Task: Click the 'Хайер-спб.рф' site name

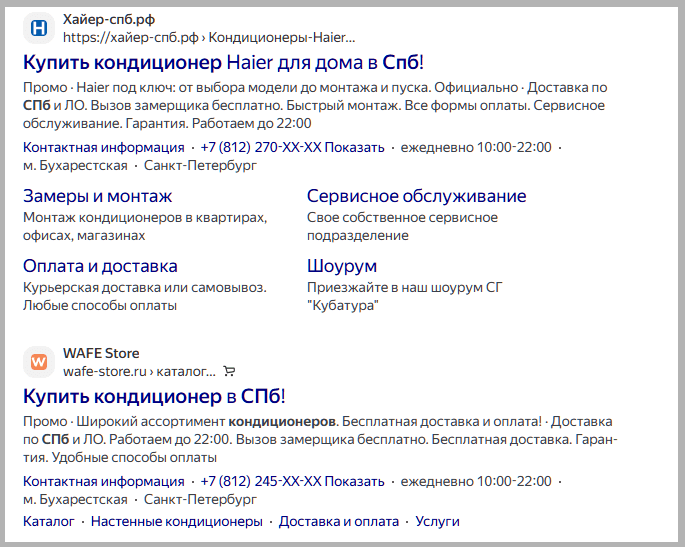Action: tap(109, 20)
